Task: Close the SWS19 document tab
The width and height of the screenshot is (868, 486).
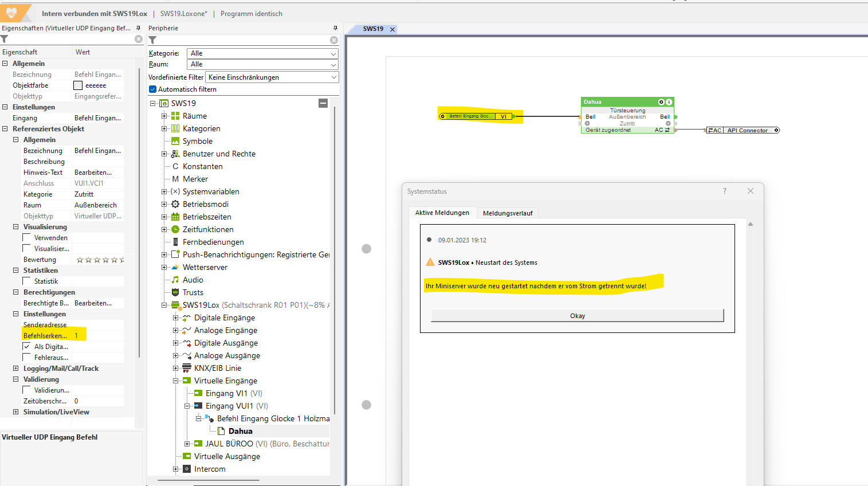Action: click(392, 29)
